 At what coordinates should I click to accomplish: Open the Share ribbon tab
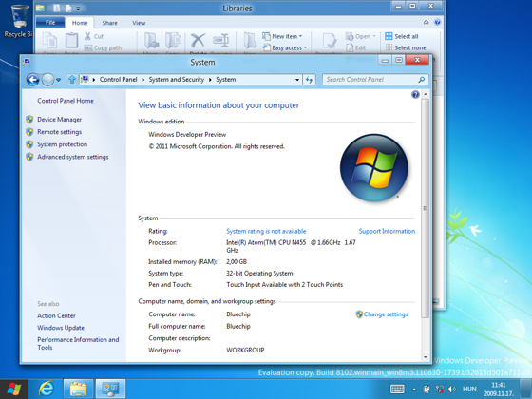[x=109, y=23]
